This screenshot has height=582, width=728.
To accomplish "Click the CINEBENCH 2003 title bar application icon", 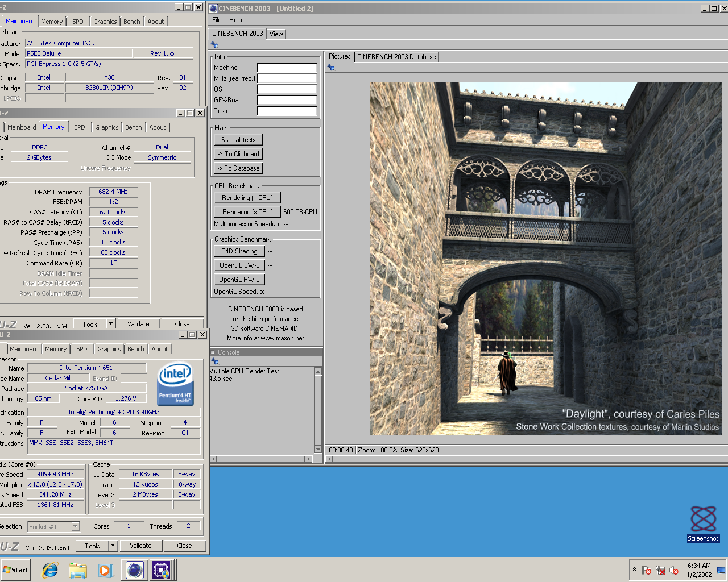I will coord(213,9).
